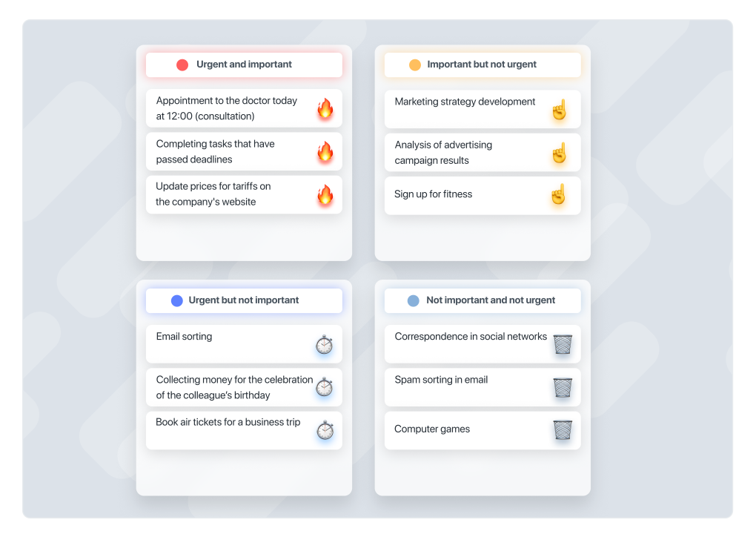Select the Completing tasks that have passed deadlines card

pyautogui.click(x=244, y=151)
